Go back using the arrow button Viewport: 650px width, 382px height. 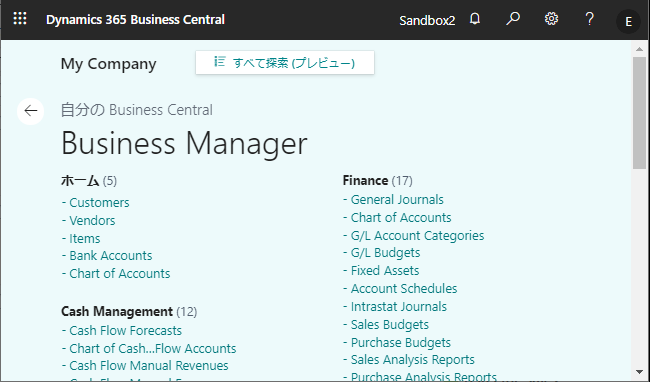click(31, 111)
